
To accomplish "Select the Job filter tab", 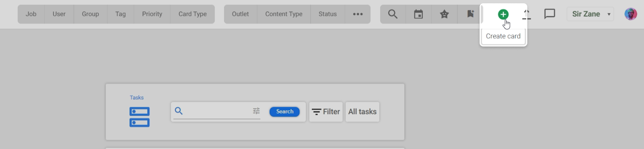I will click(x=31, y=14).
